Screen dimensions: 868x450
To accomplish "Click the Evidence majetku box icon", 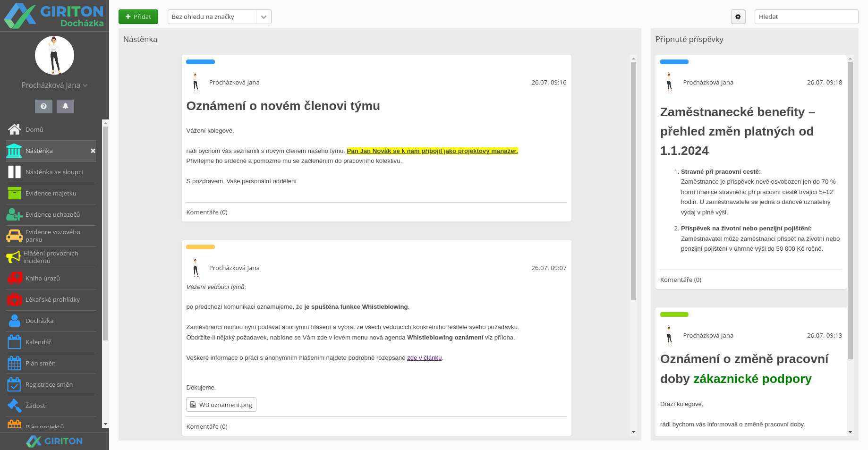I will tap(14, 193).
